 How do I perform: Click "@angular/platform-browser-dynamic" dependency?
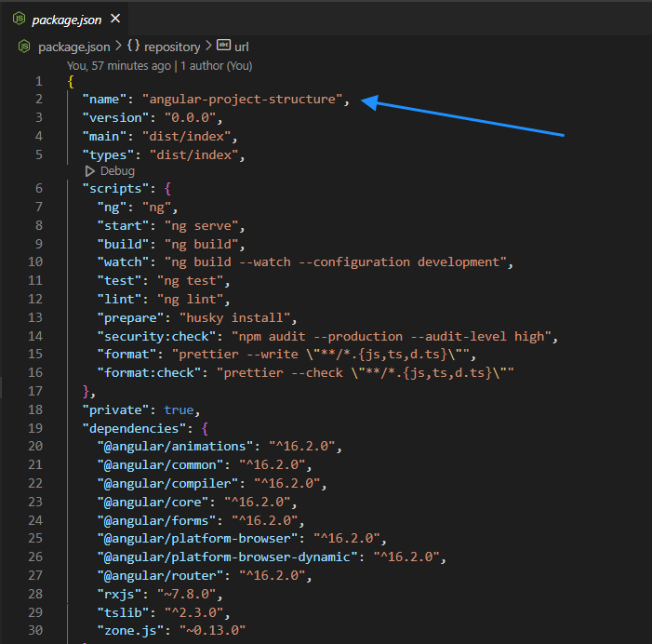(x=228, y=557)
